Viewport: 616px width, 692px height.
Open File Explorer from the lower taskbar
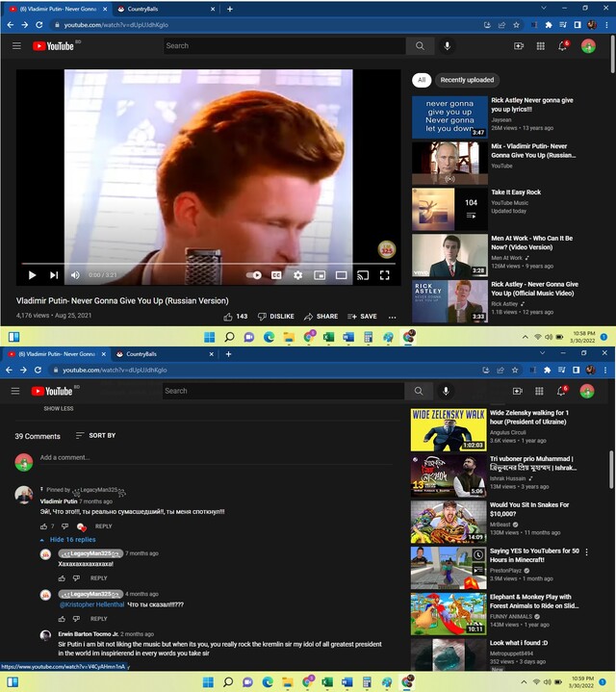tap(287, 682)
